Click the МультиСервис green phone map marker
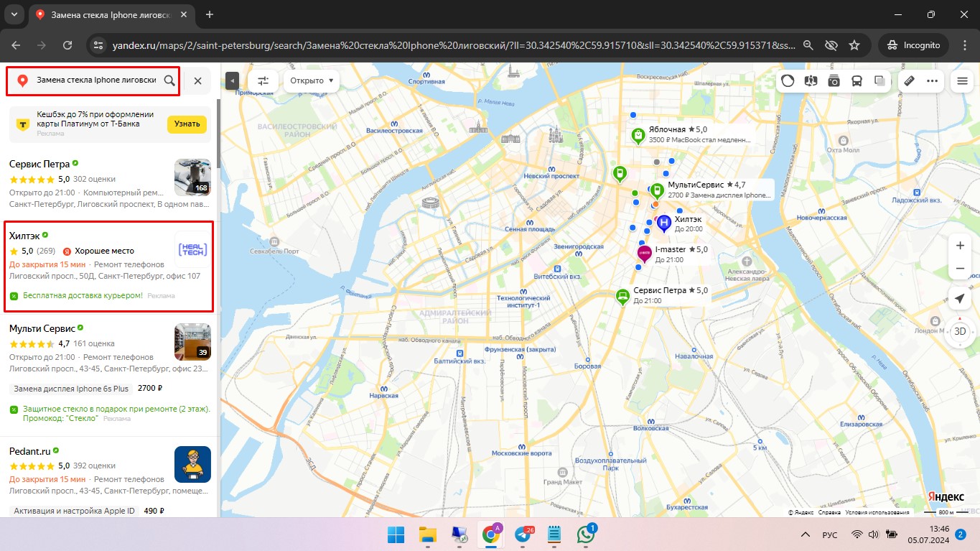The image size is (980, 551). (656, 190)
